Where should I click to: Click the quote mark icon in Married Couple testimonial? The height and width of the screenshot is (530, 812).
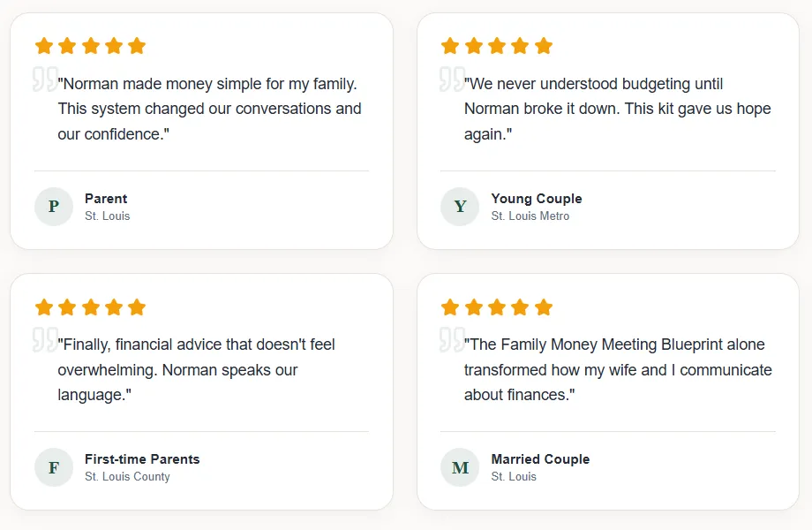[x=451, y=339]
